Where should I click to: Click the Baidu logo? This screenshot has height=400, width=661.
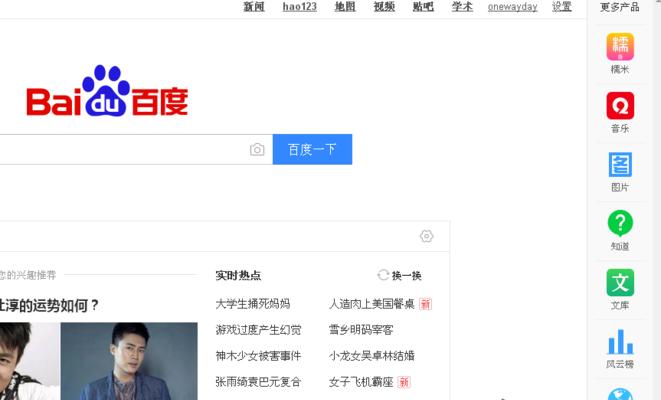coord(107,91)
